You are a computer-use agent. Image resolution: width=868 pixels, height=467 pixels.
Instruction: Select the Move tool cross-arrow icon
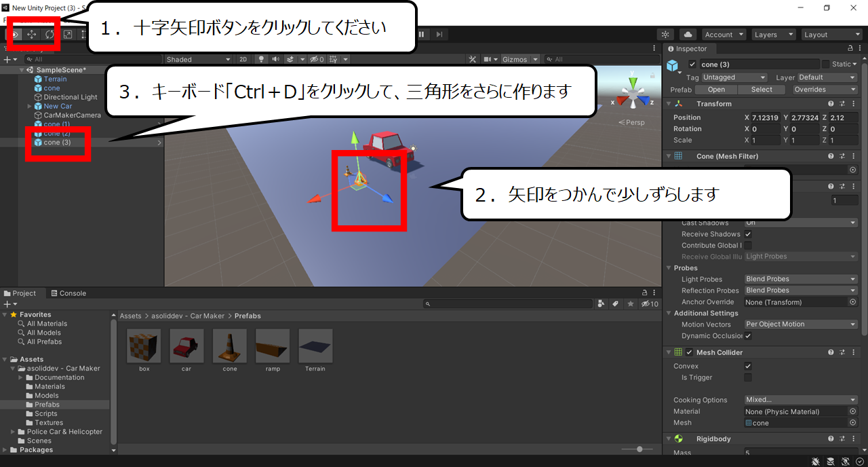point(32,35)
